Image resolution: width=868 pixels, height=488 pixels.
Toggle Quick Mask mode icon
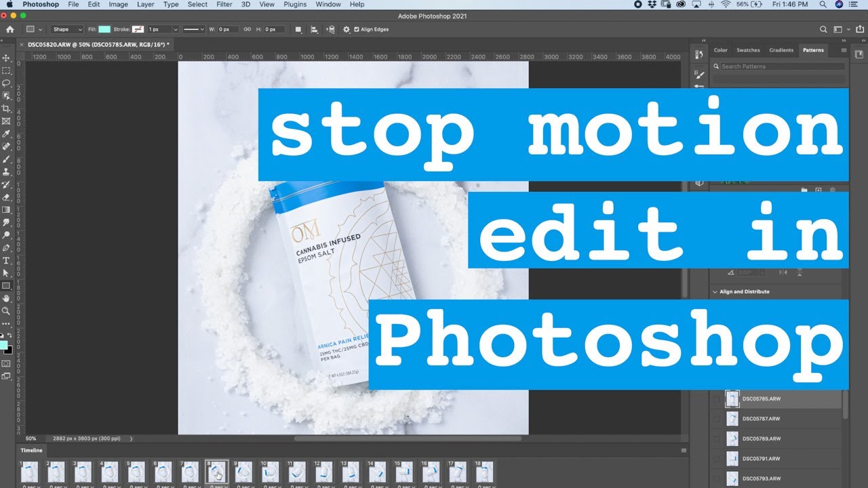point(6,364)
